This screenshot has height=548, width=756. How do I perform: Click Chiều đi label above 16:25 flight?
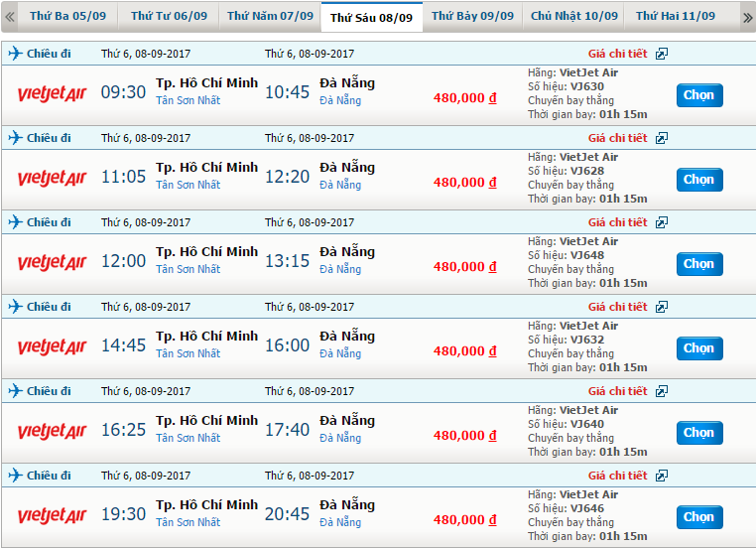49,391
